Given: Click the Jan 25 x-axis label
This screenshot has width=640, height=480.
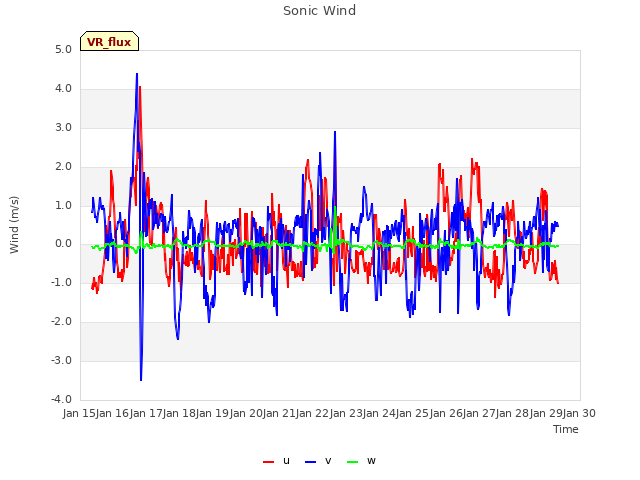Looking at the screenshot, I should point(413,413).
